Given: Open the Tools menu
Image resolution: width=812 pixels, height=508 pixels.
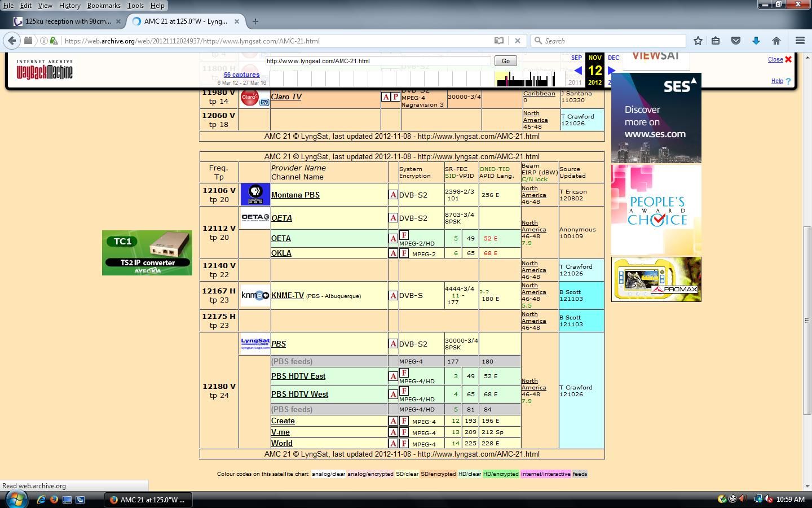Looking at the screenshot, I should click(x=135, y=5).
